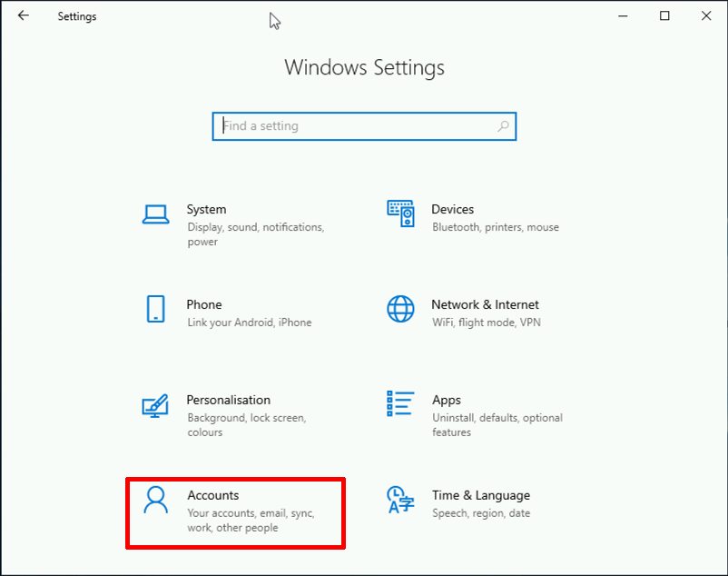The width and height of the screenshot is (728, 576).
Task: Select the Personalisation category title
Action: [x=229, y=400]
